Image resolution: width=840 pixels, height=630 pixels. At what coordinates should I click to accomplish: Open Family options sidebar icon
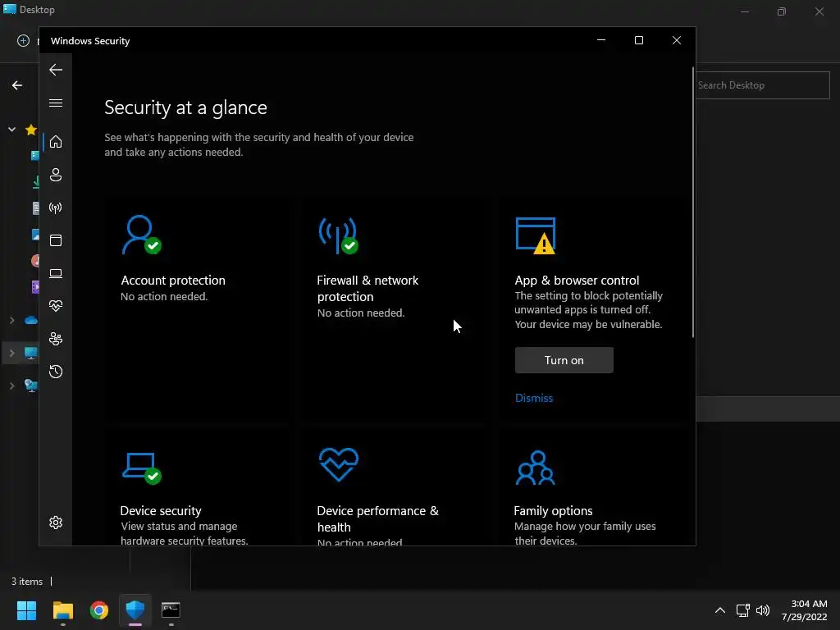coord(56,339)
